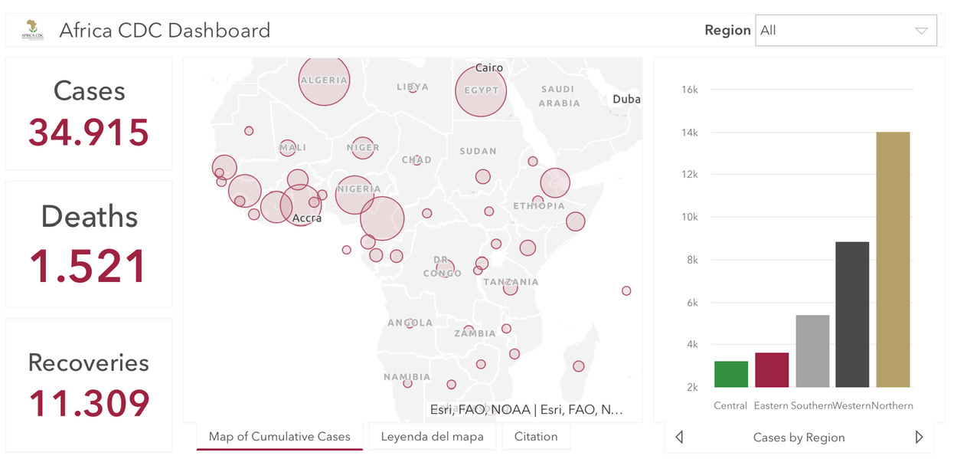Select the tan Northern bar
Image resolution: width=980 pixels, height=459 pixels.
pyautogui.click(x=893, y=260)
